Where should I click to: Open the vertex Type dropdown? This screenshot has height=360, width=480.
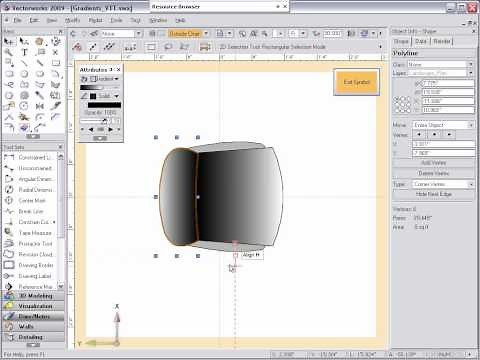[443, 184]
